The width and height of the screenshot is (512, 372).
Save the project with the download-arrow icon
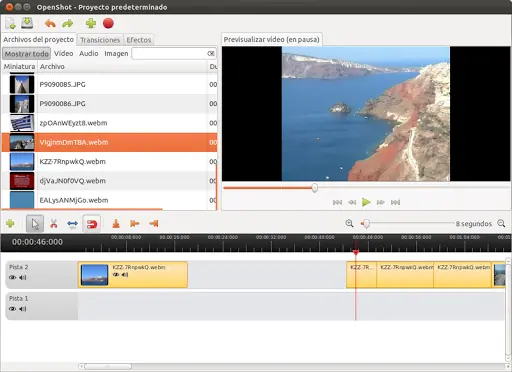tap(27, 23)
